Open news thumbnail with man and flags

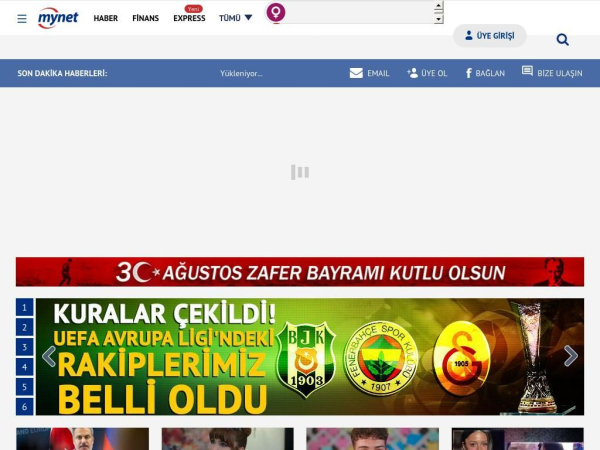point(82,439)
